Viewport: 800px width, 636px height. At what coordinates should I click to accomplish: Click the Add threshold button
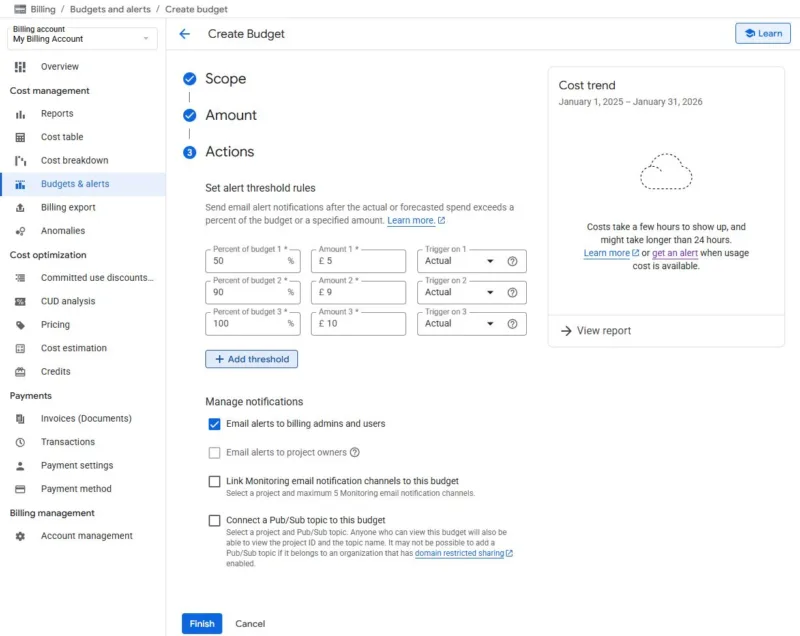251,359
